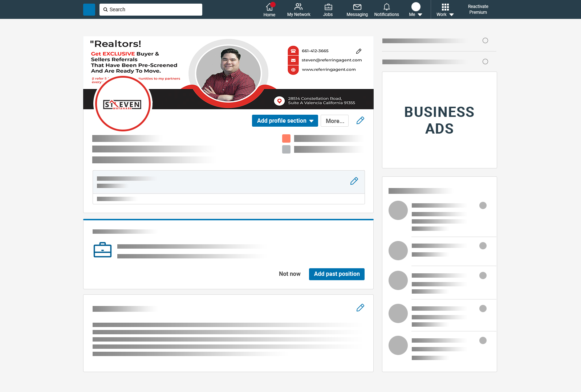Open My Network people icon
This screenshot has width=581, height=392.
[298, 7]
